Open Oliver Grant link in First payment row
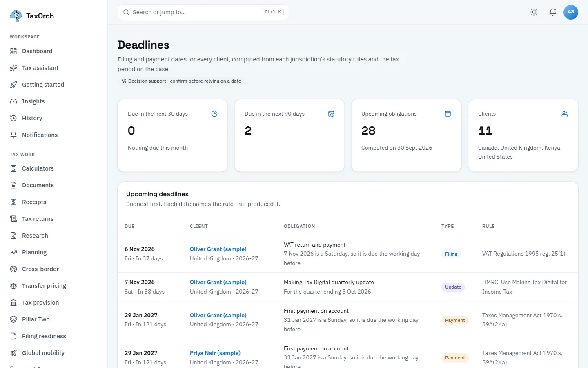 click(218, 315)
